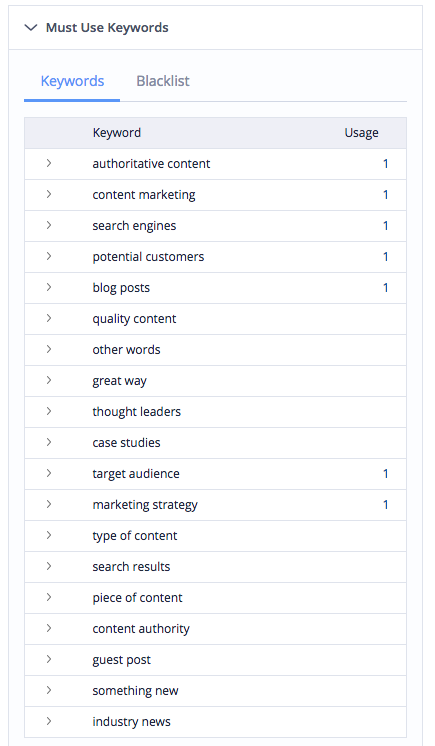Expand the search engines row arrow

click(49, 225)
